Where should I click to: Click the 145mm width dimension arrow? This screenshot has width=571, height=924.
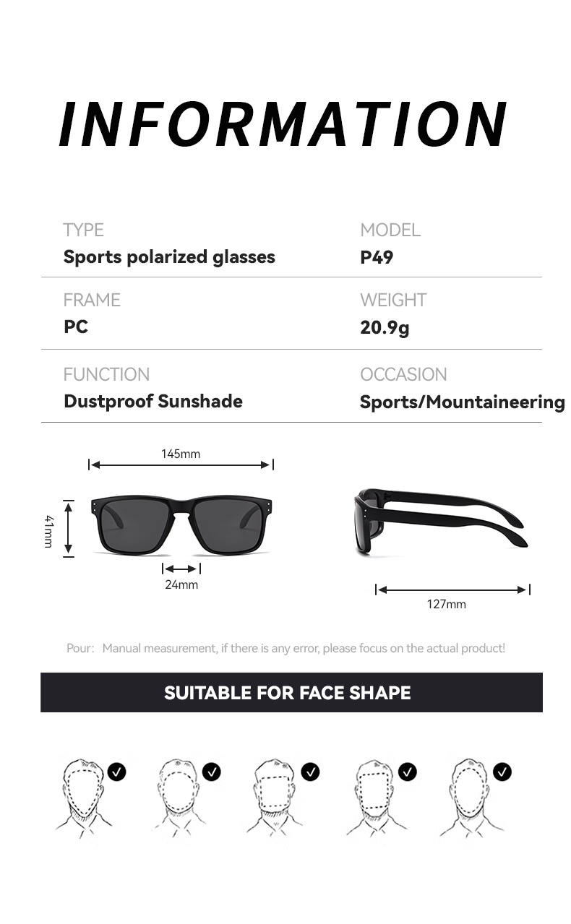(x=181, y=465)
